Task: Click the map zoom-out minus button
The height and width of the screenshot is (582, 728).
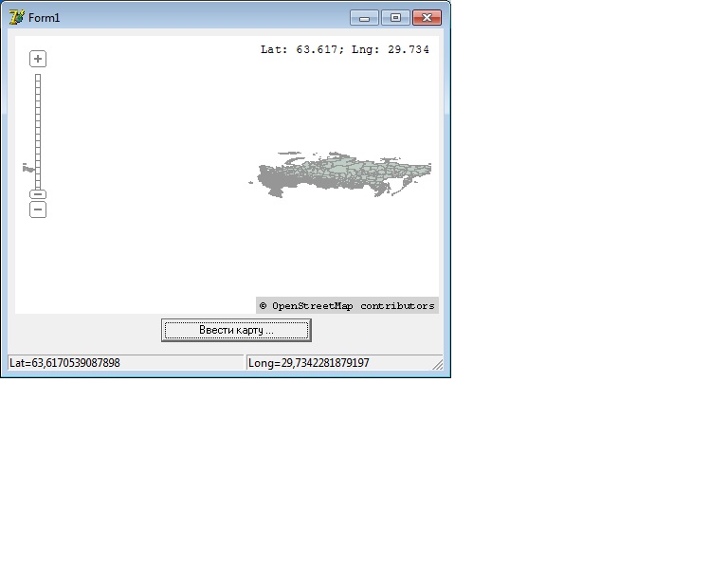Action: [x=38, y=209]
